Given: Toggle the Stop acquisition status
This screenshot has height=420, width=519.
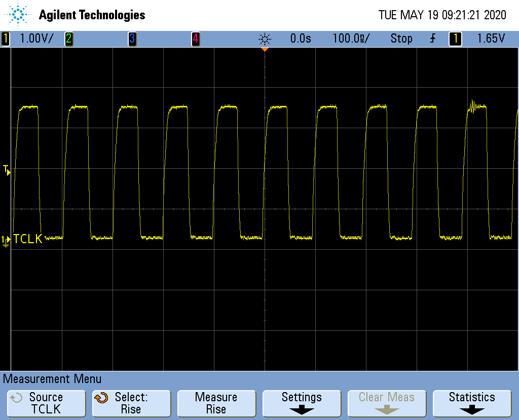Looking at the screenshot, I should click(x=401, y=39).
